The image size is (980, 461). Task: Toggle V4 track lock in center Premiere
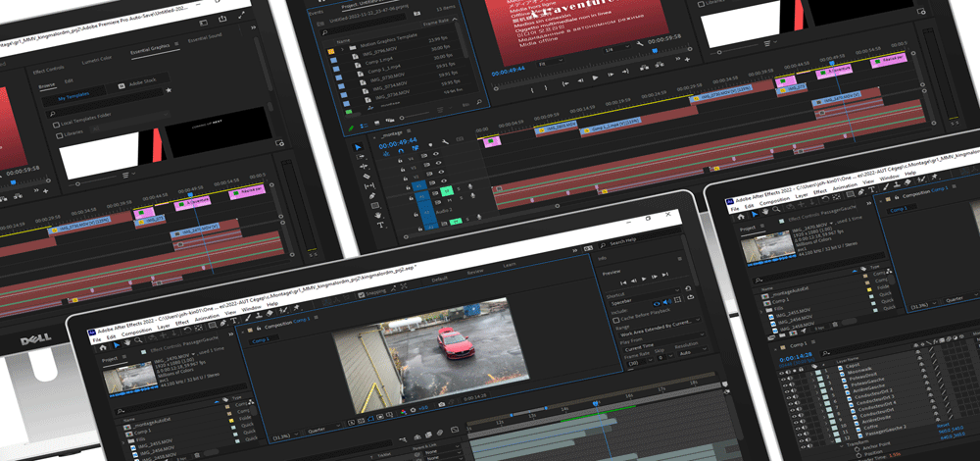point(401,160)
